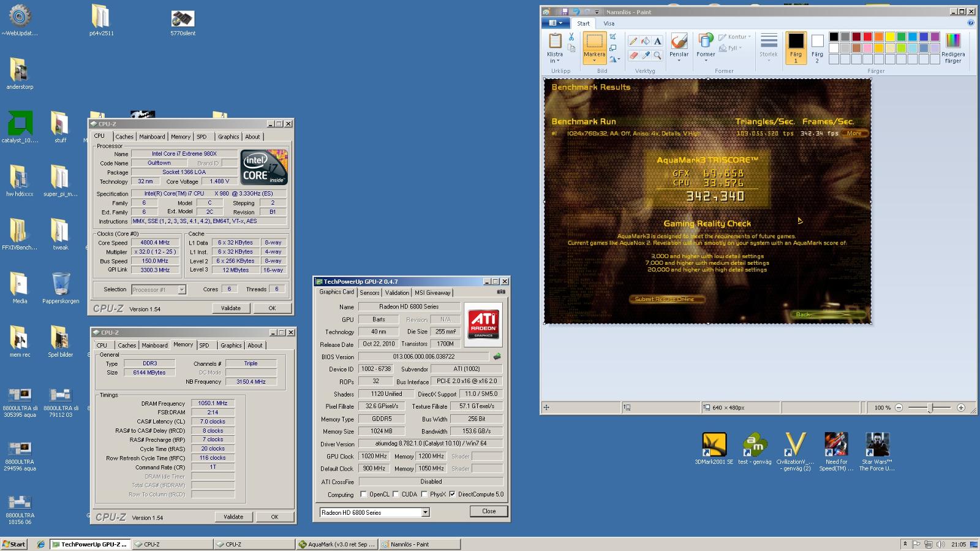Screen dimensions: 980x551
Task: Switch to SPD tab in lower CPU-Z window
Action: coord(204,346)
